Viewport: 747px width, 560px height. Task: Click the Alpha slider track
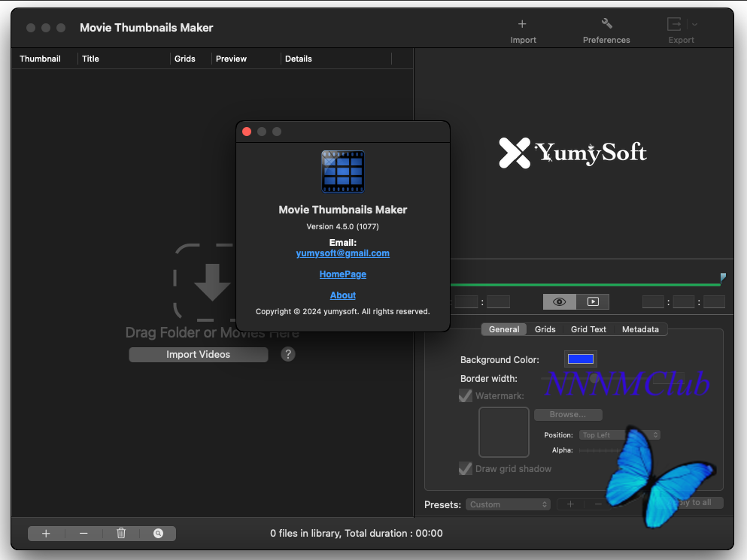pyautogui.click(x=601, y=450)
